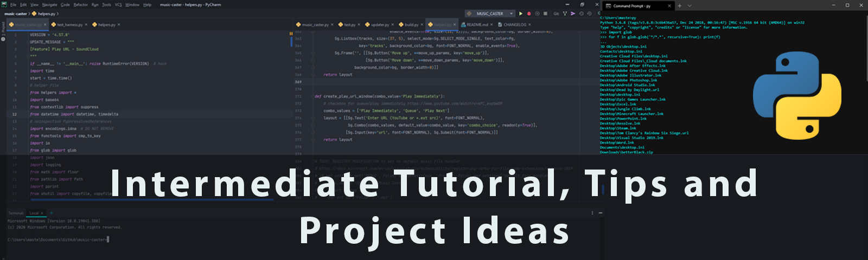
Task: Close the README.md tab
Action: pyautogui.click(x=492, y=24)
